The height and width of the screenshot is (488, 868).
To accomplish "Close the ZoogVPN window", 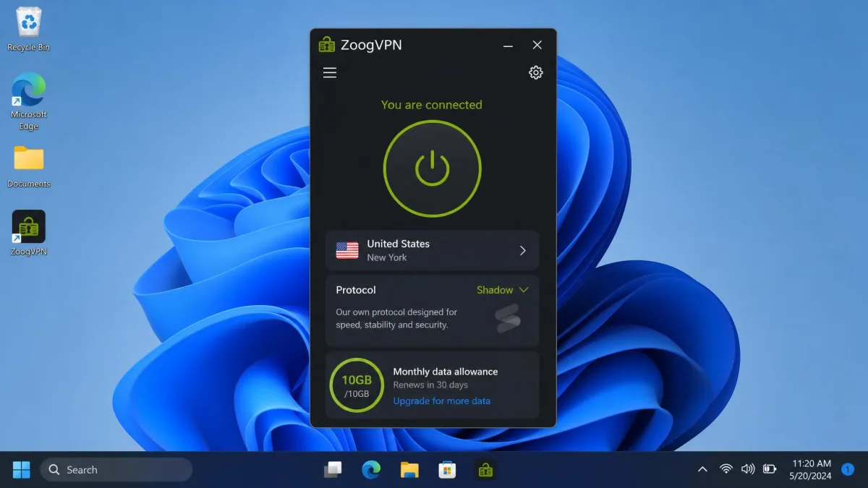I will pos(537,45).
